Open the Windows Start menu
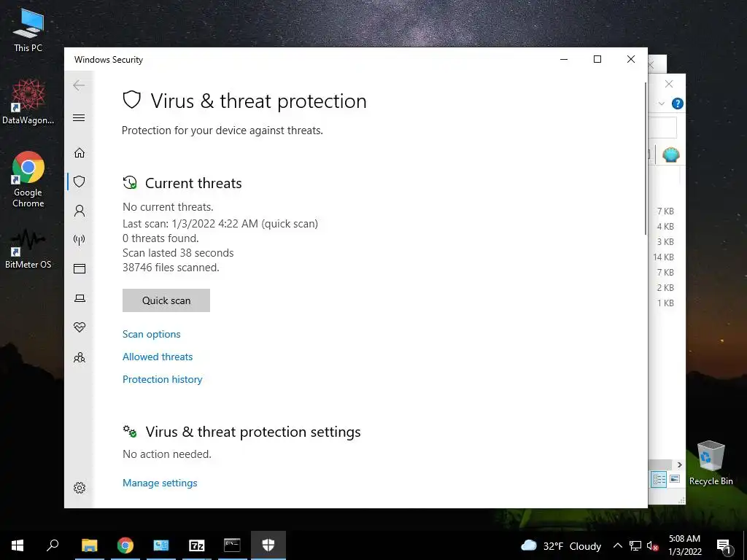 click(x=18, y=545)
